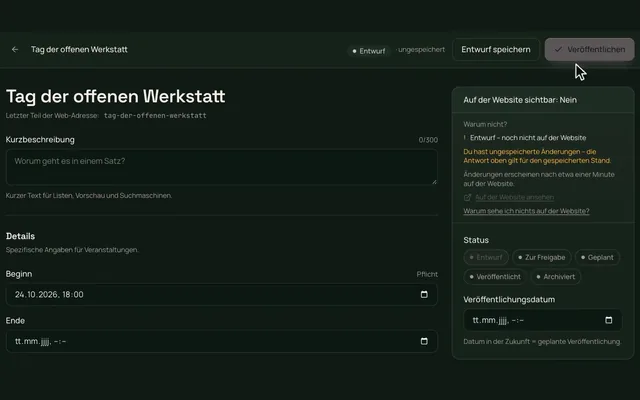Open the link Auf der Website ansehen
Screen dimensions: 640x400
pyautogui.click(x=514, y=197)
